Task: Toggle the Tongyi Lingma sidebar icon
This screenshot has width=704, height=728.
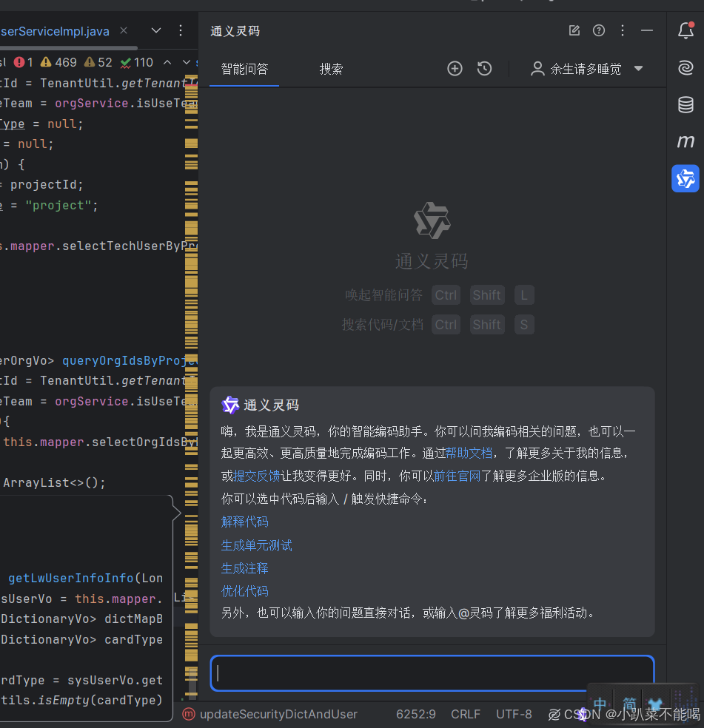Action: point(685,178)
